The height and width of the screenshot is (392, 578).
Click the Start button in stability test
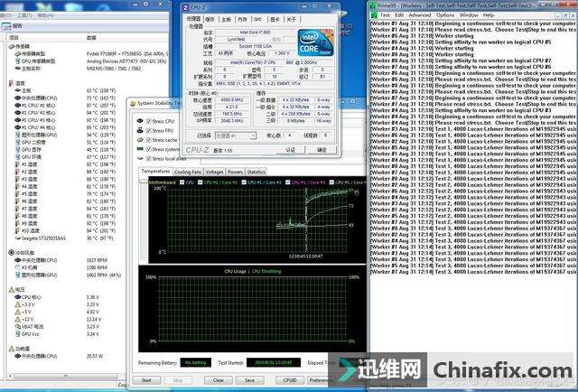146,380
